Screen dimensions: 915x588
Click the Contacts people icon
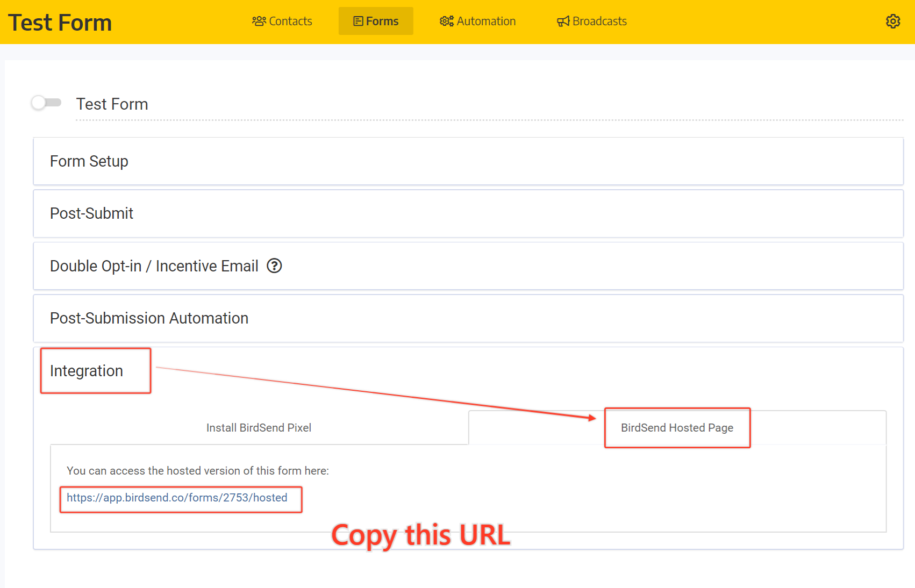(x=259, y=21)
